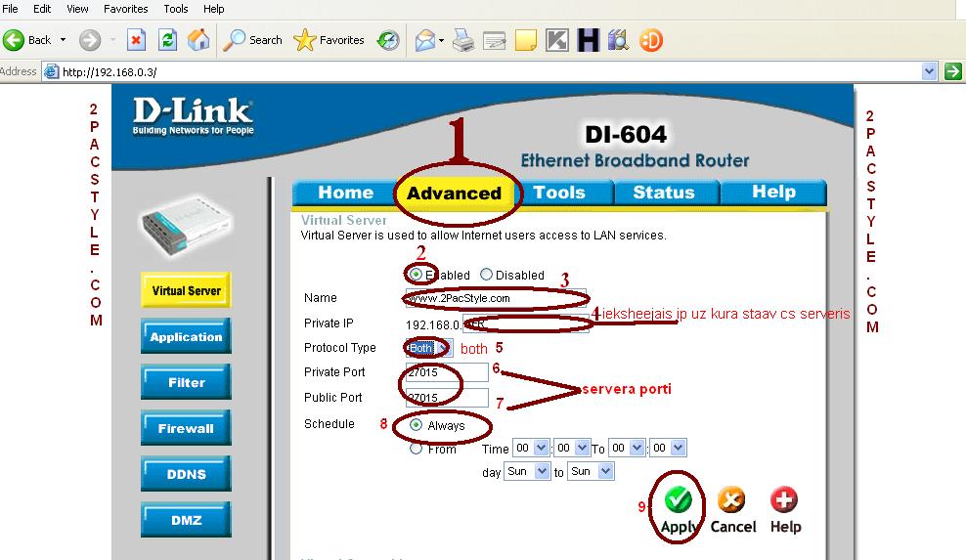This screenshot has width=966, height=560.
Task: Click the Refresh page icon
Action: tap(167, 40)
